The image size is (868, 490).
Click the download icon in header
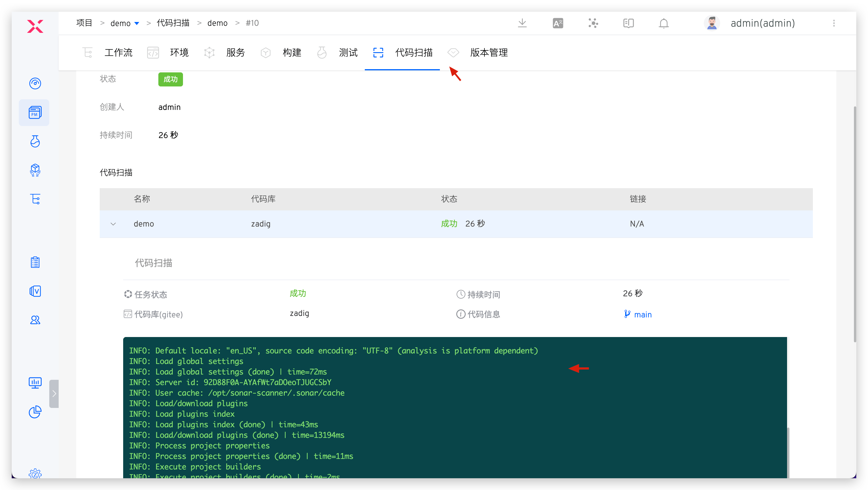coord(522,23)
